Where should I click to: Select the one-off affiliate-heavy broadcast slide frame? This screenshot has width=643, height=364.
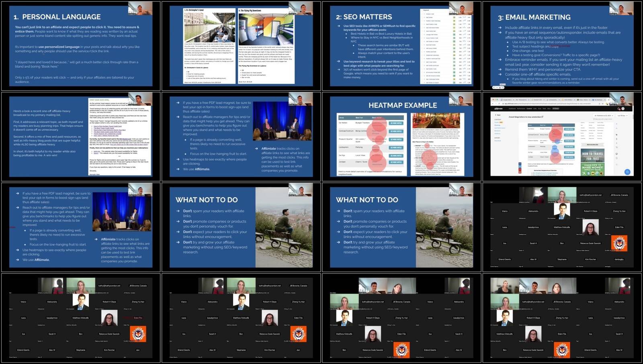[81, 136]
